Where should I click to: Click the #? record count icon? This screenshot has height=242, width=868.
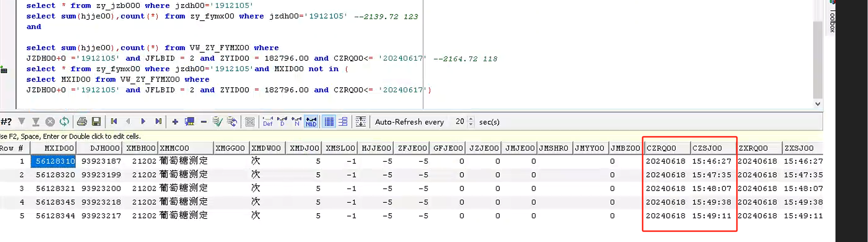pyautogui.click(x=6, y=122)
